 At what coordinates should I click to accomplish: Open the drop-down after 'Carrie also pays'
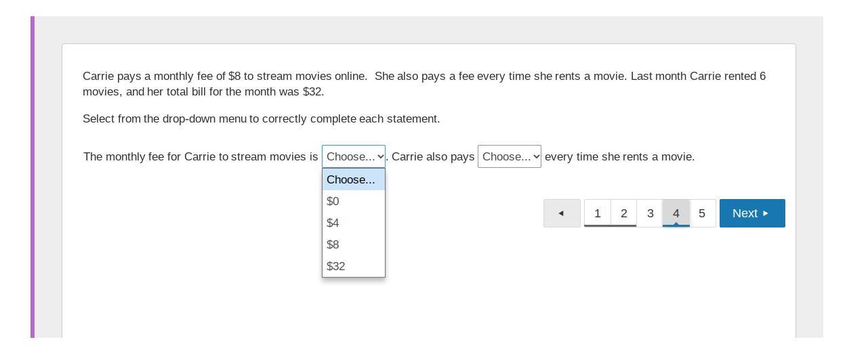coord(509,156)
